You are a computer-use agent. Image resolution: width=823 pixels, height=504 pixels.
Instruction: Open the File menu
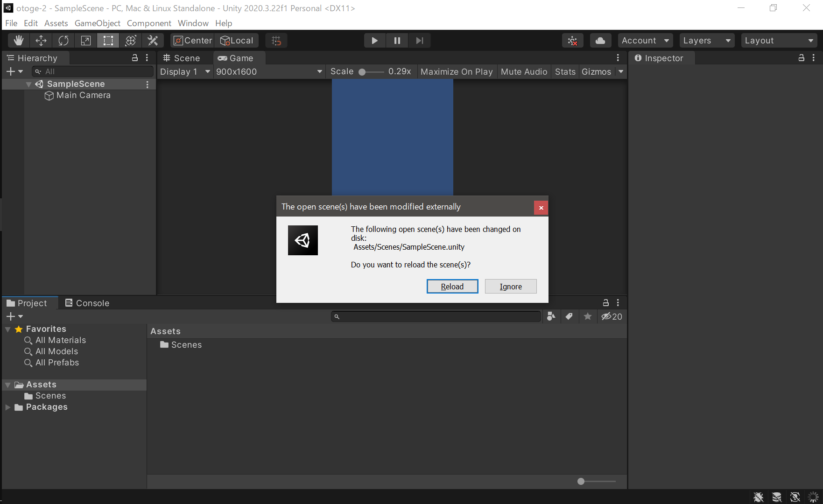tap(11, 23)
